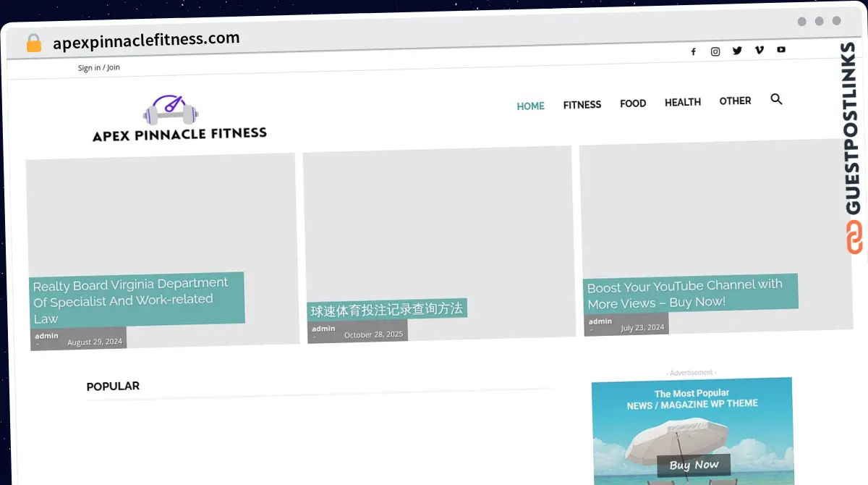This screenshot has height=485, width=868.
Task: Click the apexpinnaclefitness.com address bar
Action: [x=146, y=41]
